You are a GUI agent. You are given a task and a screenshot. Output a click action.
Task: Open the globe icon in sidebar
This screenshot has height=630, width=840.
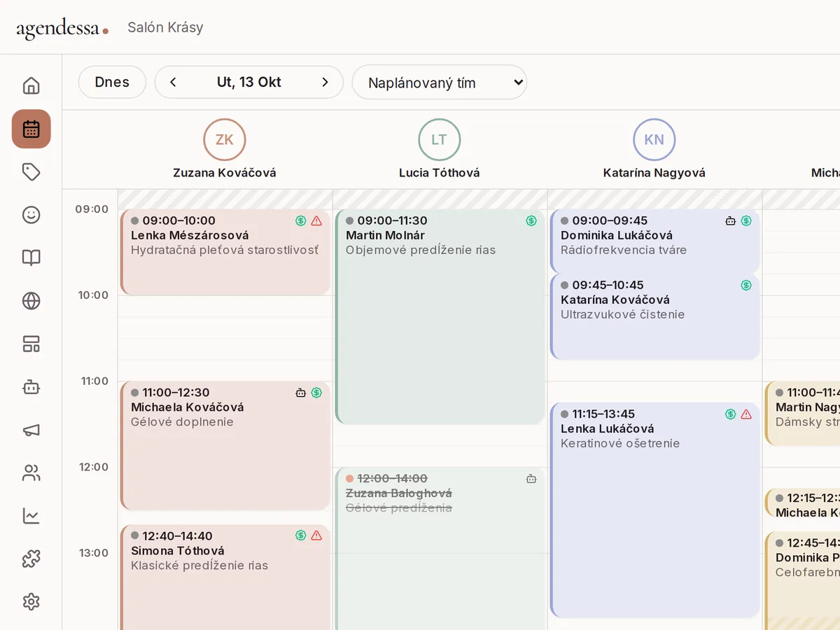[x=31, y=301]
